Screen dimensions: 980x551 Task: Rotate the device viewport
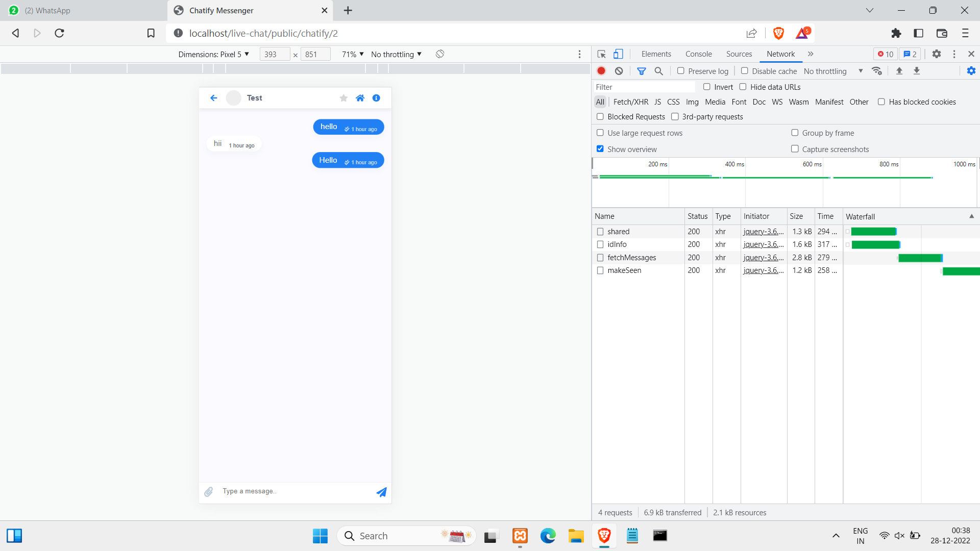pos(440,54)
